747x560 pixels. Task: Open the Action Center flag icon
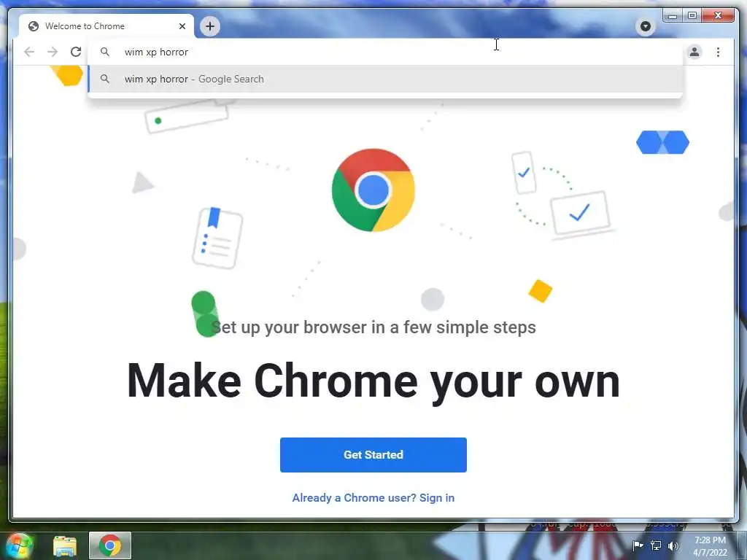638,545
